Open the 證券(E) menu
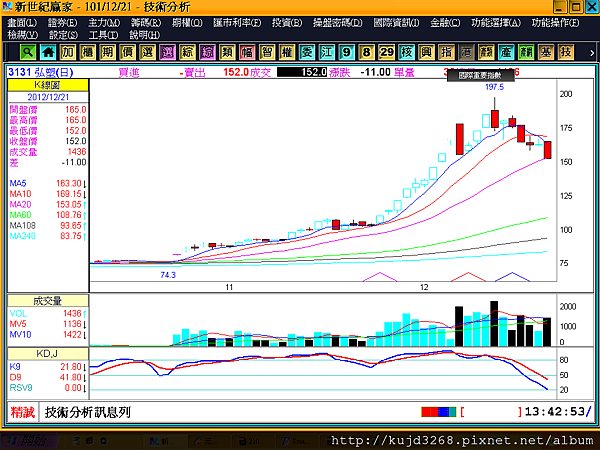 (62, 23)
